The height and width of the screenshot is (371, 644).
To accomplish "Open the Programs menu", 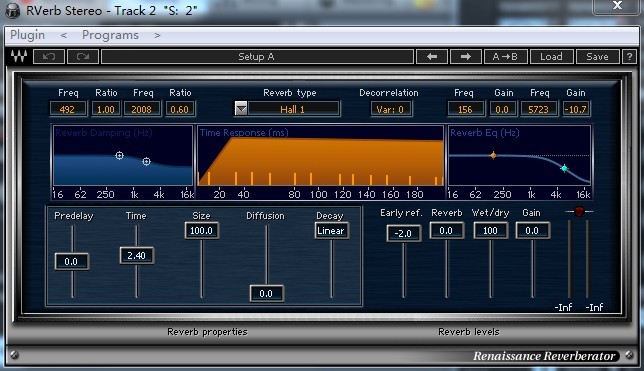I will (x=110, y=35).
